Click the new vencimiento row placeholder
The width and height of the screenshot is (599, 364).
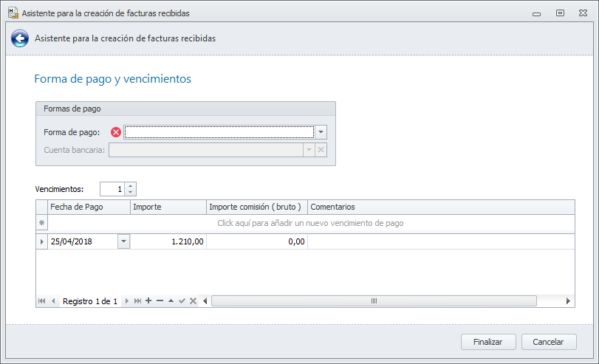(310, 223)
